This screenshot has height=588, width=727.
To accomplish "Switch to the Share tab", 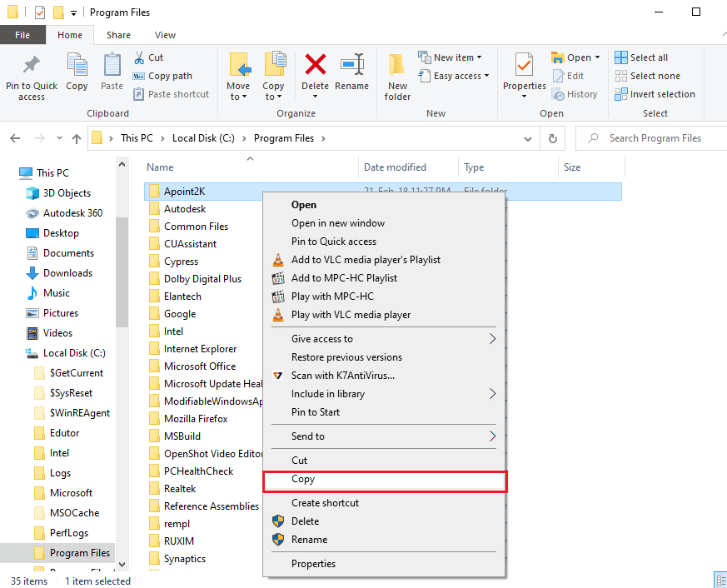I will pyautogui.click(x=118, y=35).
